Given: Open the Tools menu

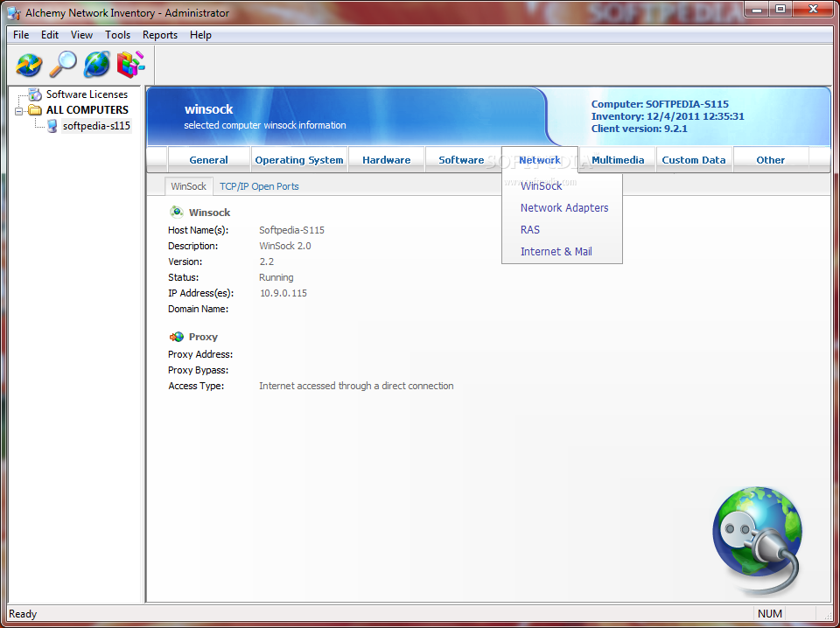Looking at the screenshot, I should point(118,35).
